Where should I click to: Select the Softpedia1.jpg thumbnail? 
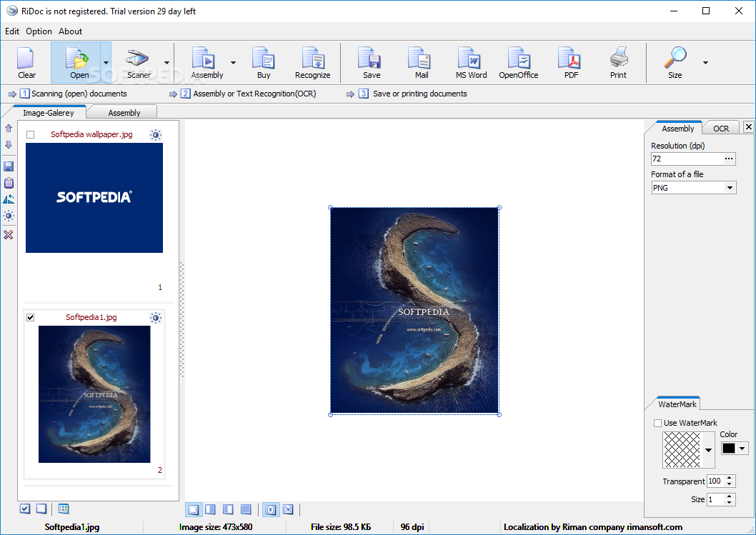click(94, 394)
